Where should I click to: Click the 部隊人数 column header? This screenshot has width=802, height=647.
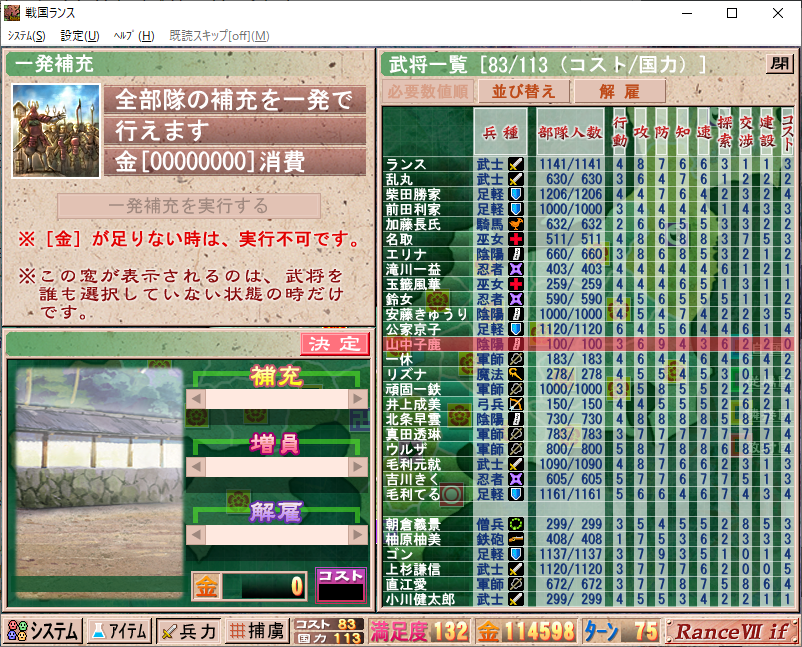click(x=570, y=131)
